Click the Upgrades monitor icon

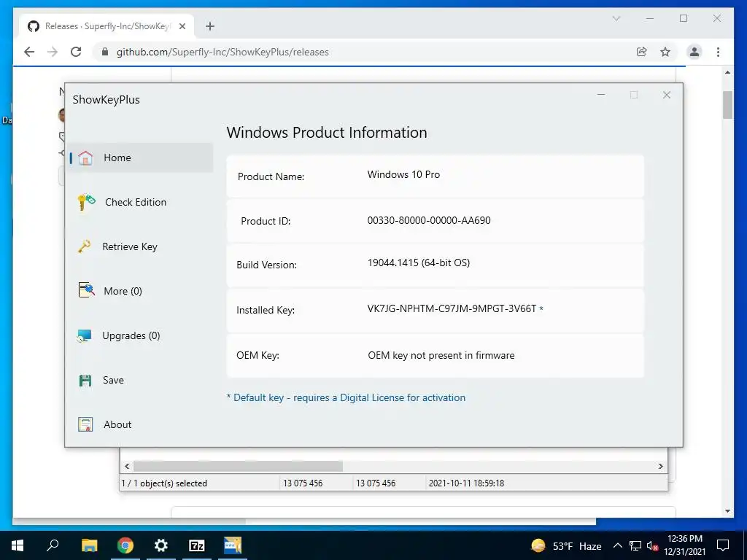(x=85, y=335)
